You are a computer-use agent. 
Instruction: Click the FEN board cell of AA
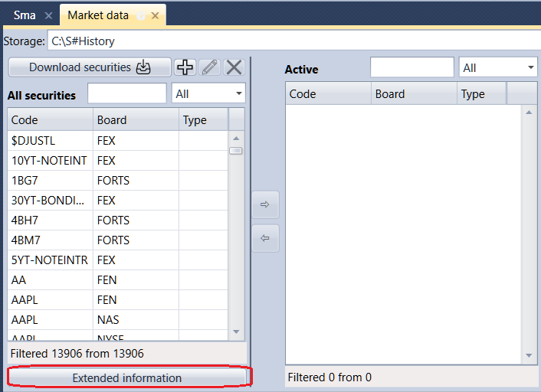coord(136,280)
